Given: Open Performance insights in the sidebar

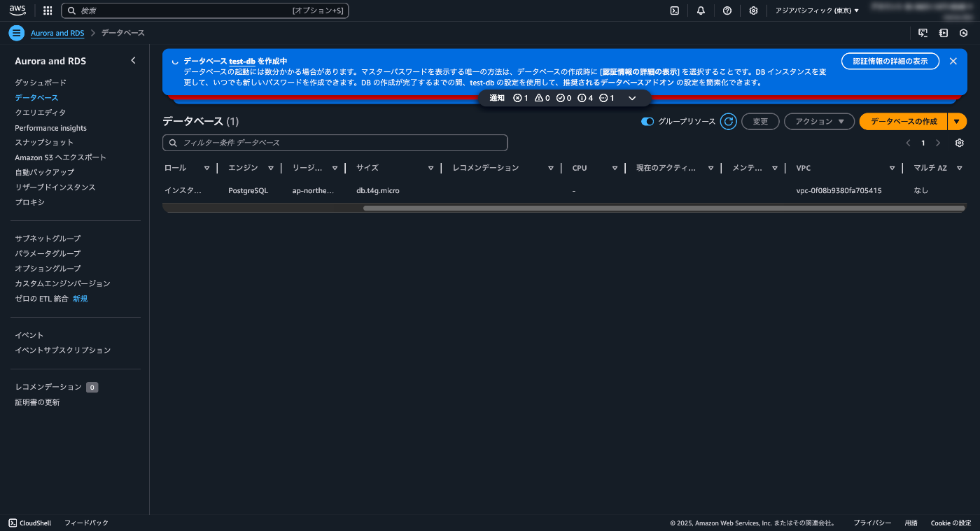Looking at the screenshot, I should tap(51, 128).
